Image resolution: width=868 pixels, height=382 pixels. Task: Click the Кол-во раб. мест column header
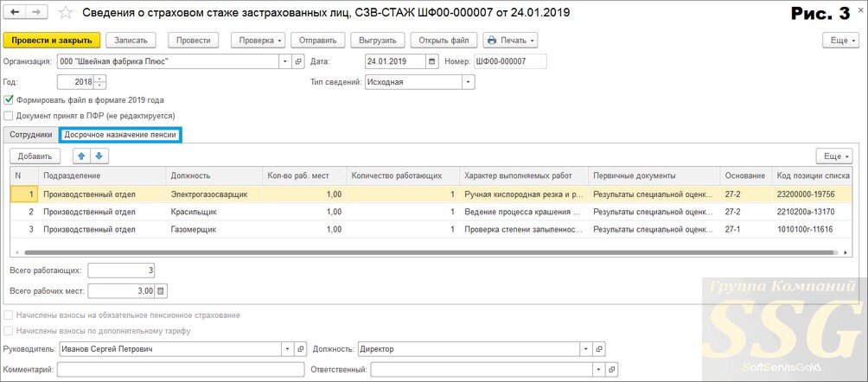pyautogui.click(x=304, y=176)
